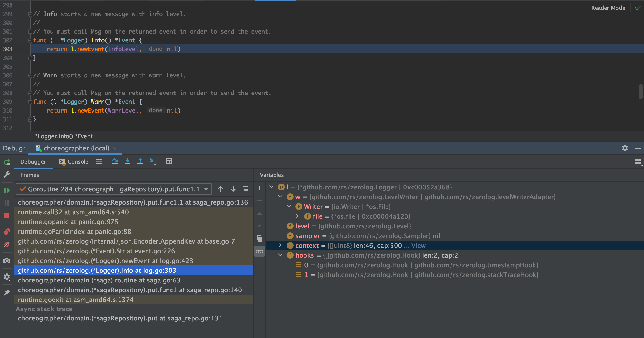The width and height of the screenshot is (644, 338).
Task: Step out of the current frame
Action: (x=140, y=161)
